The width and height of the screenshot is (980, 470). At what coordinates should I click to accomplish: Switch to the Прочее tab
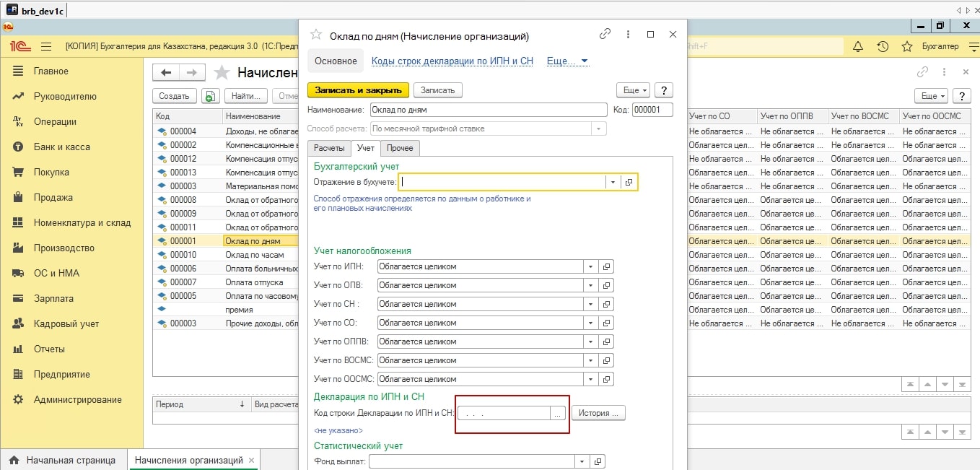coord(400,148)
